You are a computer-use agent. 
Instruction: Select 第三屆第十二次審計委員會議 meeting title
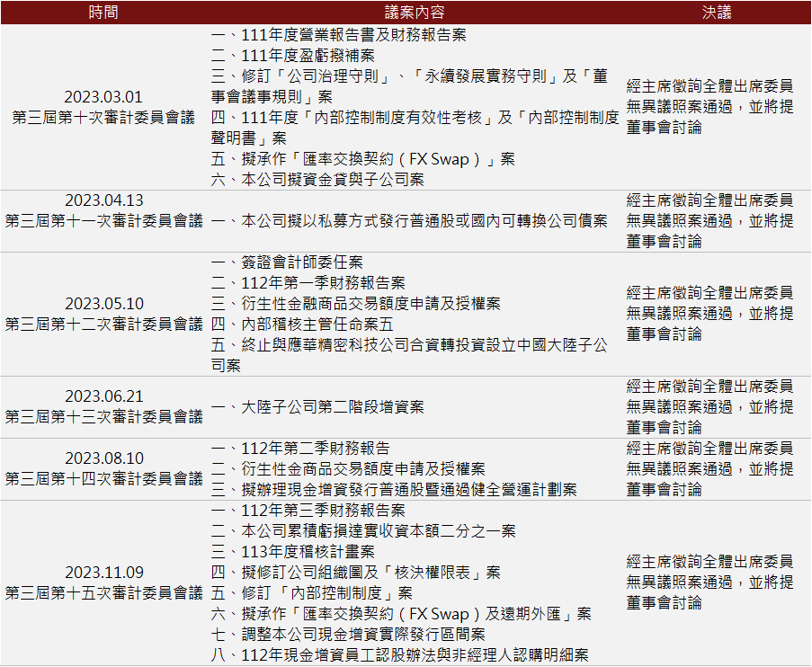(103, 325)
